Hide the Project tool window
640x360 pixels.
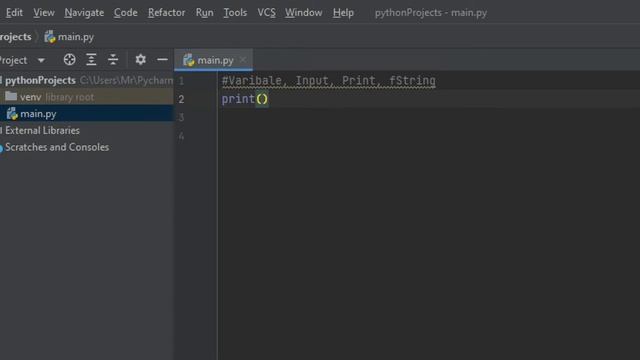(162, 60)
